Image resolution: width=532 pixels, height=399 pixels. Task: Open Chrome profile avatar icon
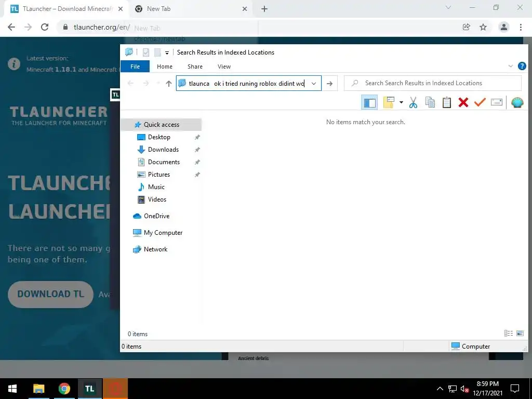[504, 27]
